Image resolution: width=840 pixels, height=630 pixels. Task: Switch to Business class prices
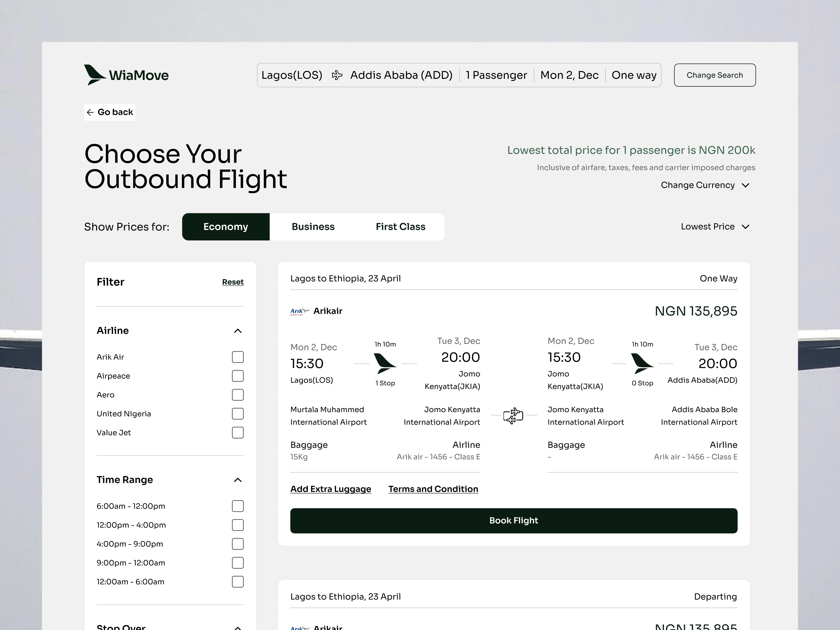coord(313,227)
